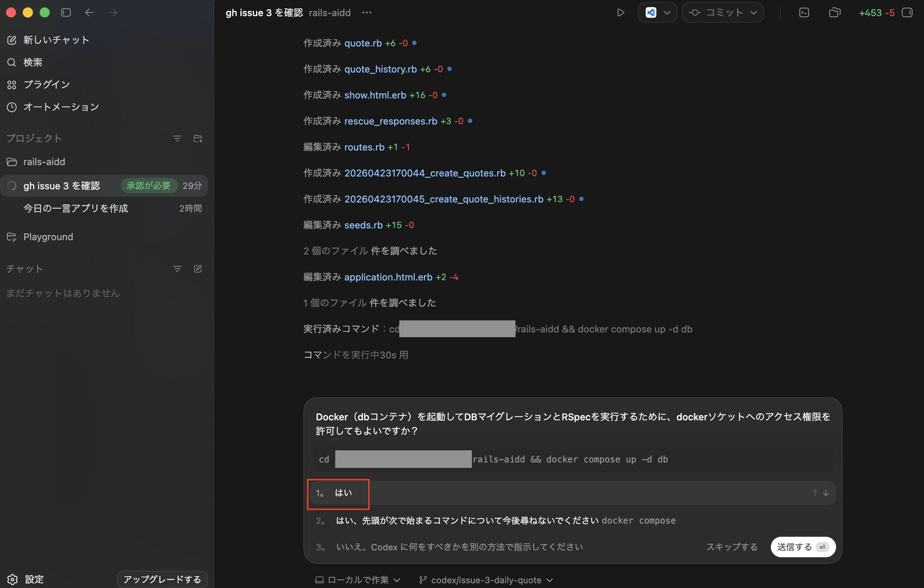
Task: Open the terminal panel icon
Action: tap(804, 13)
